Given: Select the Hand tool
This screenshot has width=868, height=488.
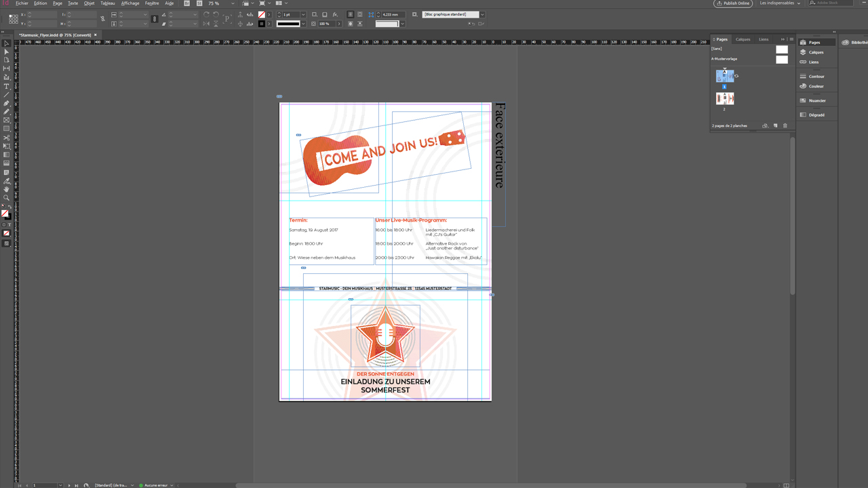Looking at the screenshot, I should pos(7,190).
